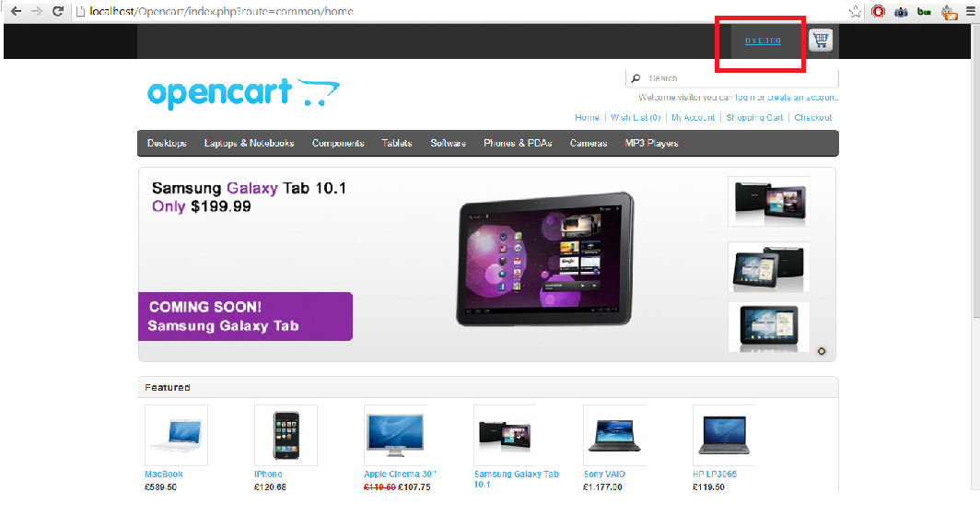Viewport: 980px width, 516px height.
Task: Open the Software menu category
Action: coord(449,143)
